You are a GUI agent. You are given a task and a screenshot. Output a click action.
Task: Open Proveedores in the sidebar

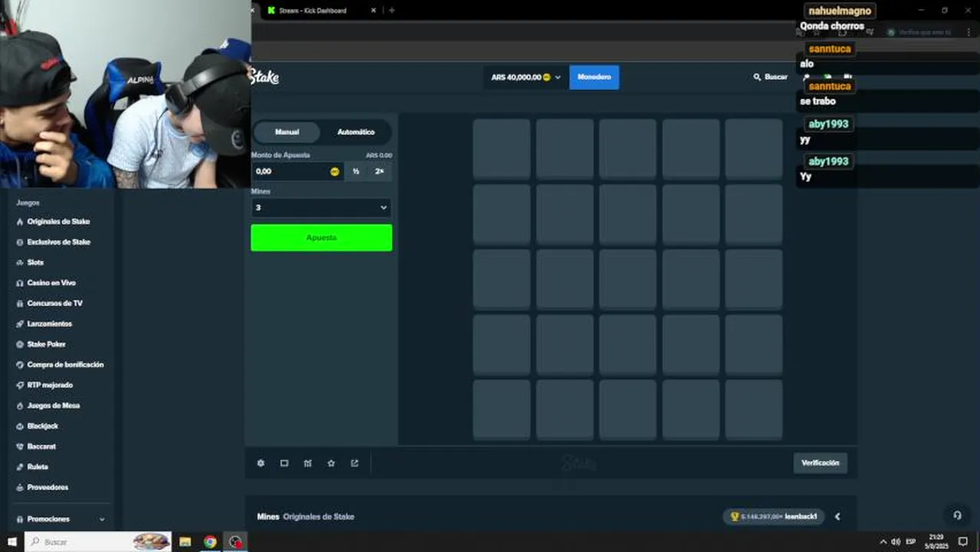pyautogui.click(x=48, y=488)
